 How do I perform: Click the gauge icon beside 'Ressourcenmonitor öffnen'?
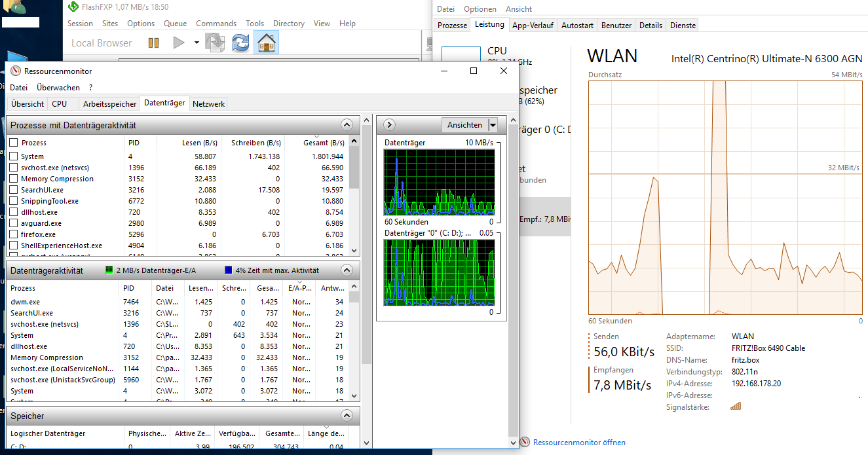525,443
